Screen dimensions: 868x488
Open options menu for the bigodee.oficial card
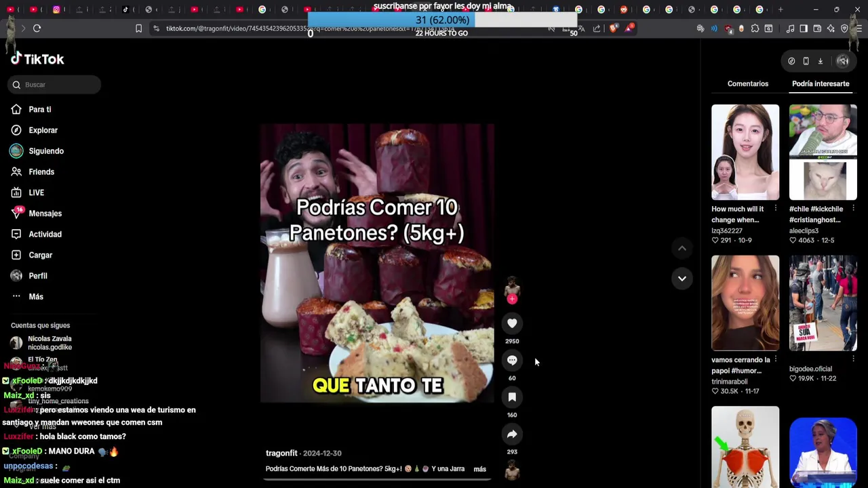[x=853, y=360]
